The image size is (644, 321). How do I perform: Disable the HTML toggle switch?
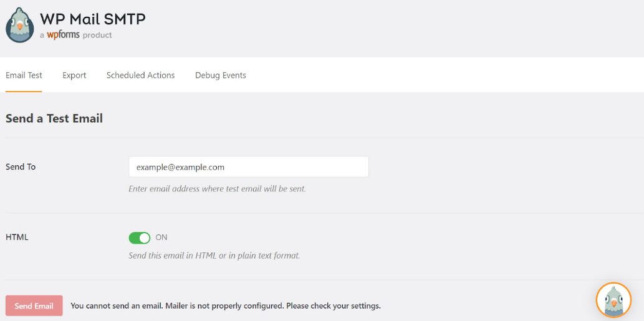click(140, 237)
